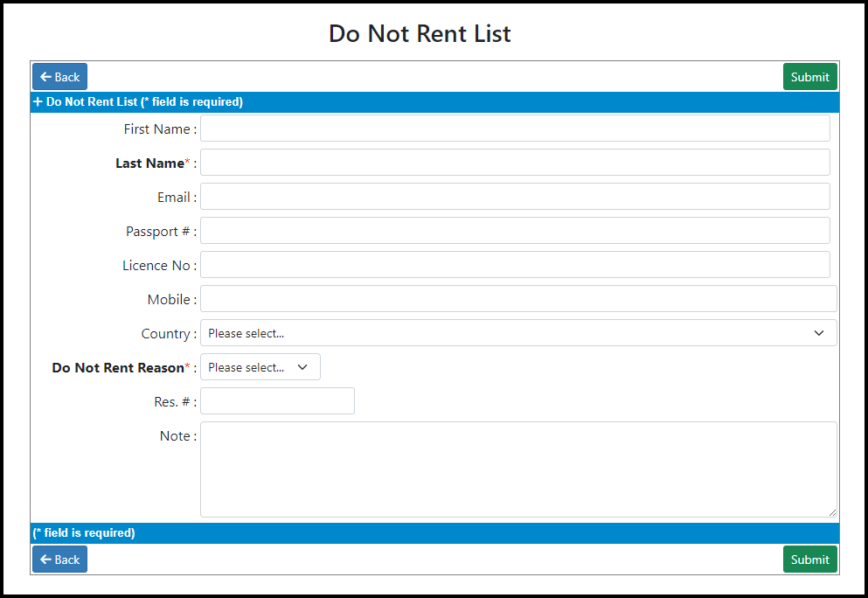
Task: Click the bottom green Submit button
Action: pos(810,560)
